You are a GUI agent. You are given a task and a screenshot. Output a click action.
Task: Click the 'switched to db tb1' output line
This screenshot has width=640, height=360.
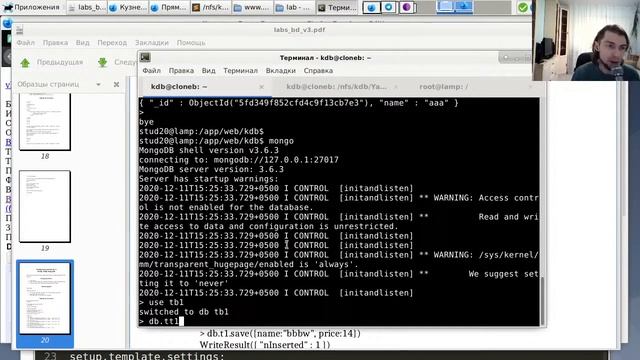click(x=184, y=312)
